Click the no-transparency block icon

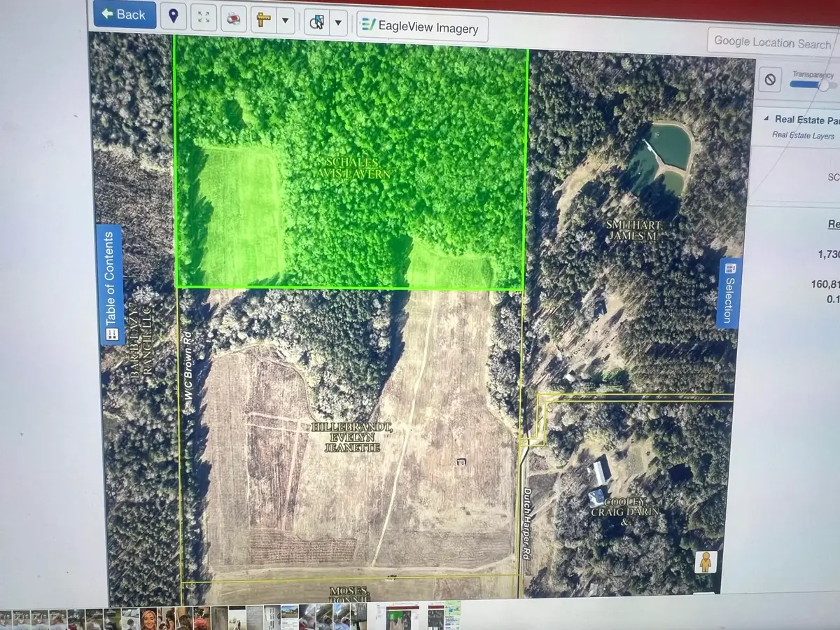[x=769, y=79]
